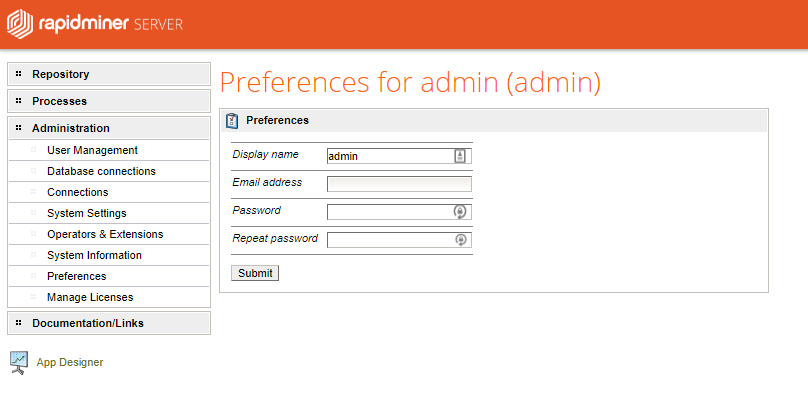The width and height of the screenshot is (808, 406).
Task: Open System Settings
Action: (x=86, y=213)
